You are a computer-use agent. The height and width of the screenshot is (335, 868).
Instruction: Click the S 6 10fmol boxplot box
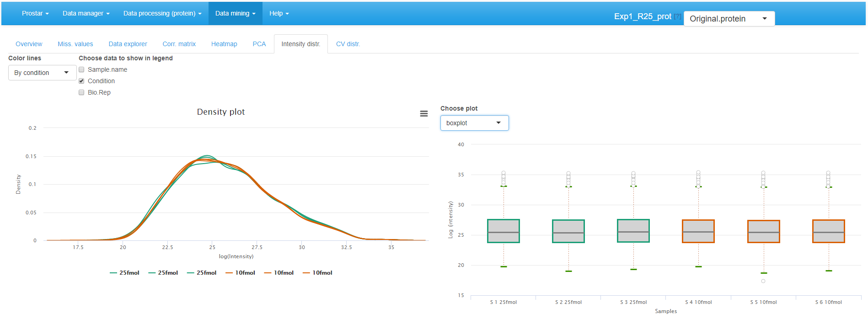click(828, 231)
